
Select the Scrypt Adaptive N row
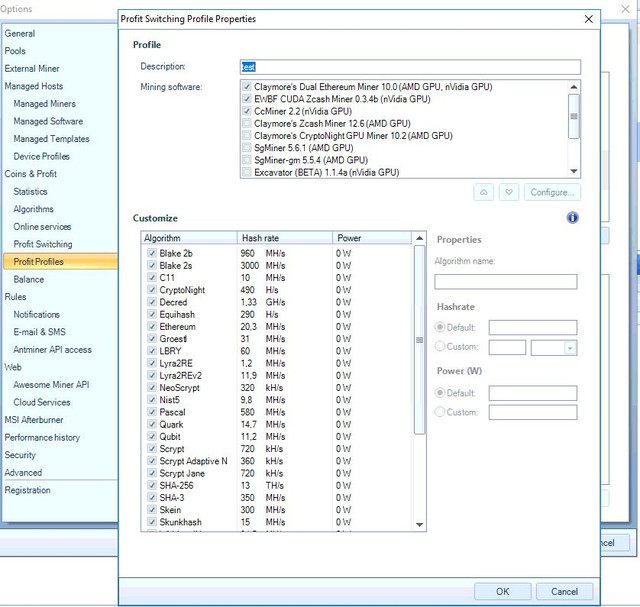pos(277,461)
